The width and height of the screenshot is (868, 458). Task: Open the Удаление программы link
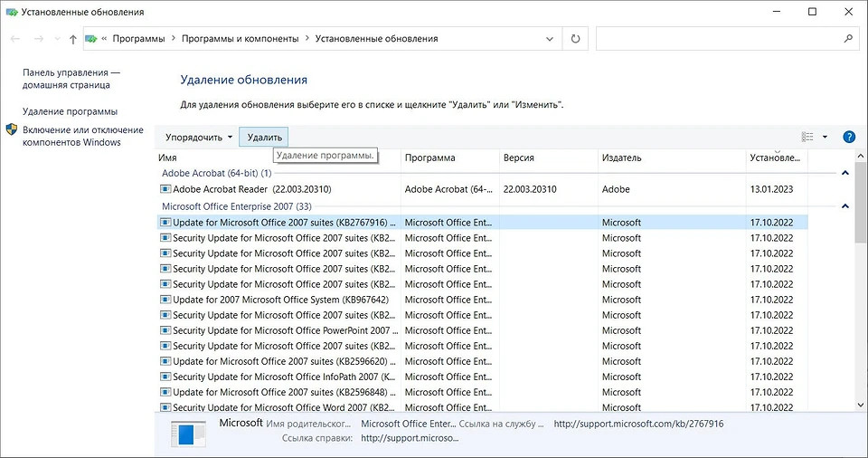click(70, 111)
